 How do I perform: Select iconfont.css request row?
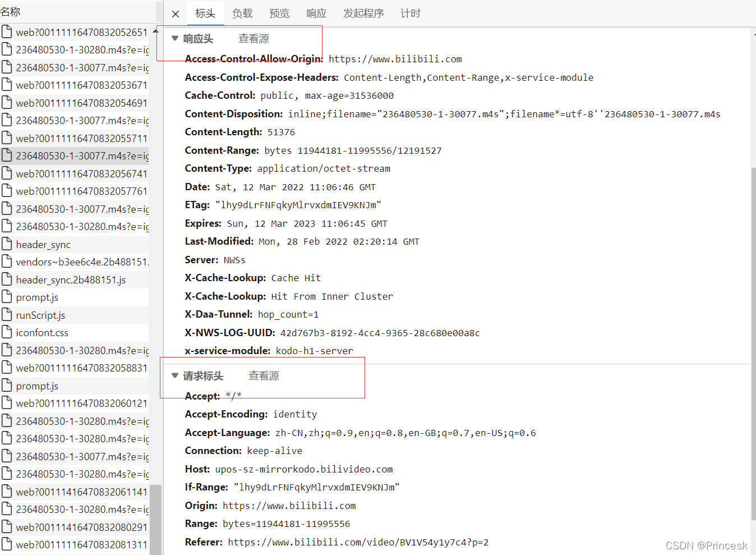click(75, 332)
